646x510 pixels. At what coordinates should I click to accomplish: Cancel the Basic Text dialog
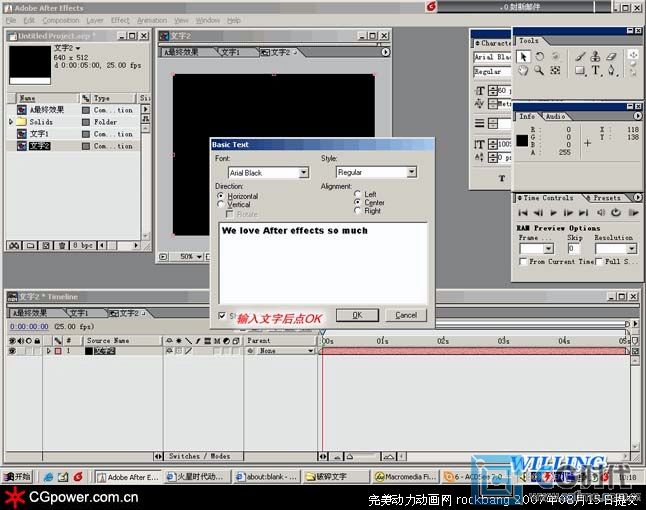click(406, 315)
